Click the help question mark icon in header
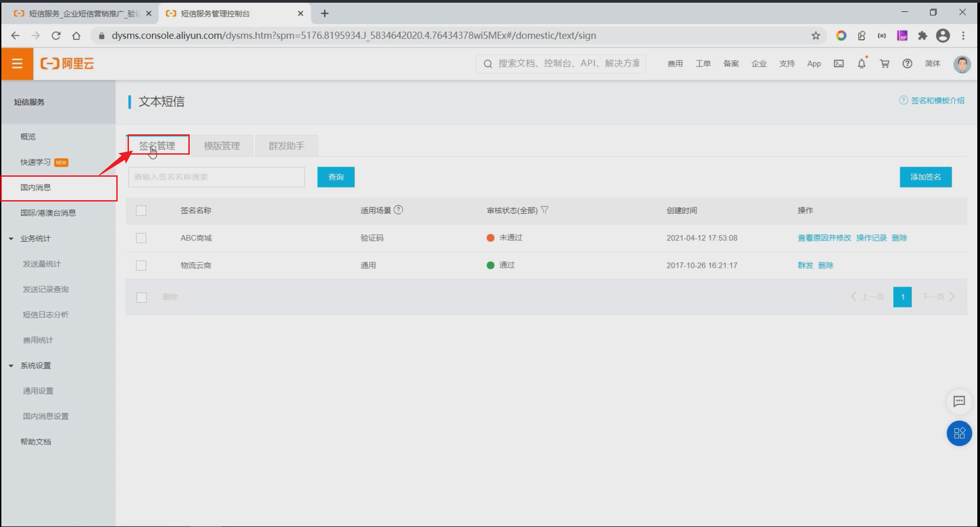 907,64
